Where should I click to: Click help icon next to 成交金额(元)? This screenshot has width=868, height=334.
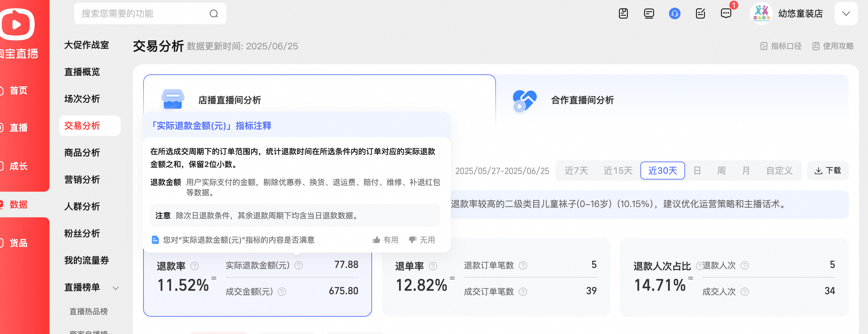point(282,292)
